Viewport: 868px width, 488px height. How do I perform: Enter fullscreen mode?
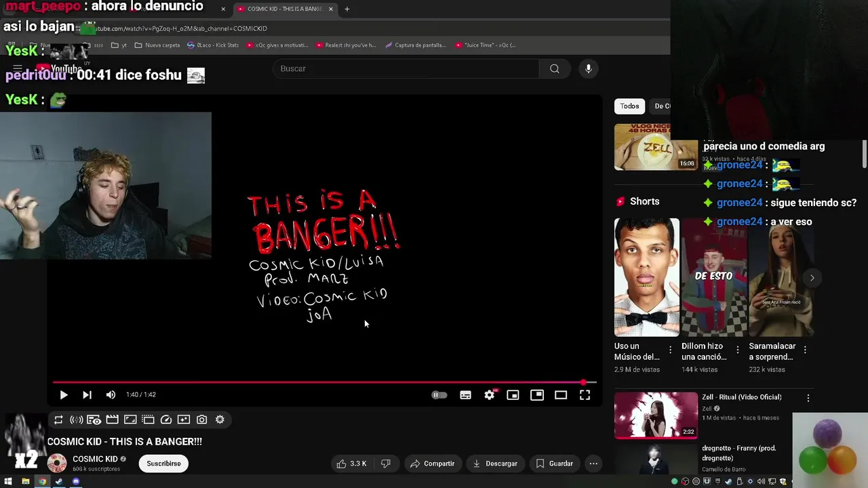(x=585, y=395)
